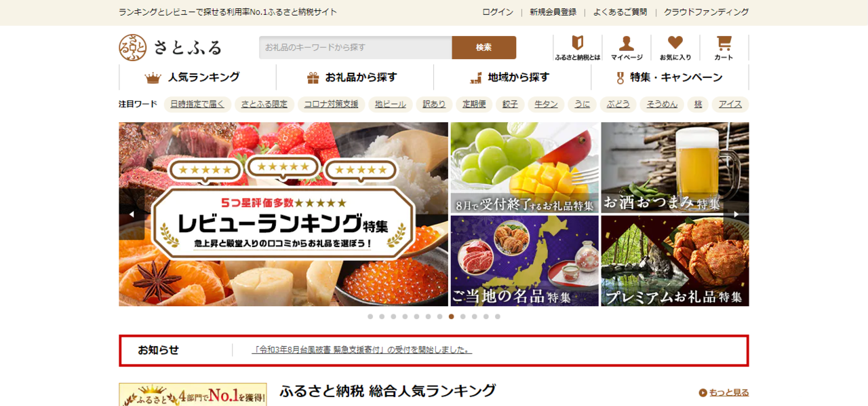Show next banner with right arrow

[736, 215]
